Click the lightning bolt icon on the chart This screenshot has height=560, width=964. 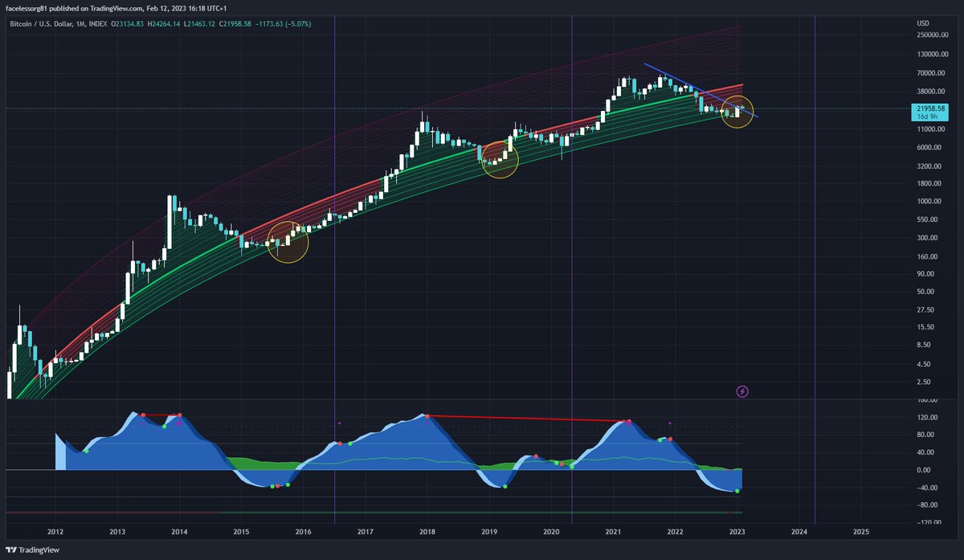click(741, 391)
